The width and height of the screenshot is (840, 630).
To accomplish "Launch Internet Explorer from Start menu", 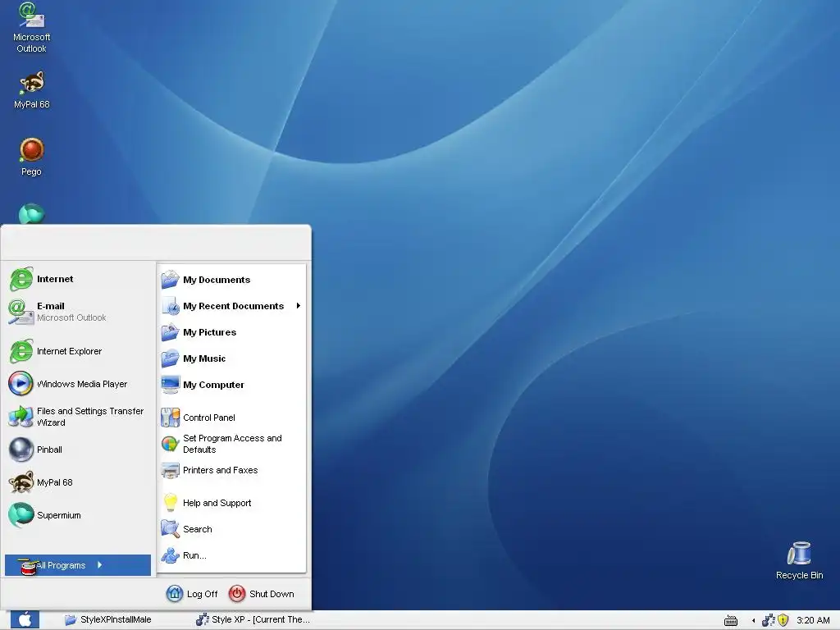I will pos(56,351).
